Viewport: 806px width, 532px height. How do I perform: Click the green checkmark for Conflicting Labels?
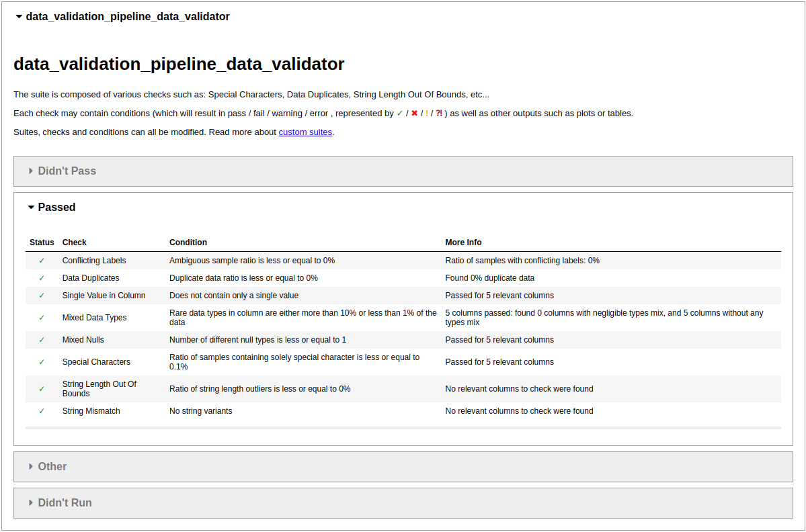coord(42,261)
